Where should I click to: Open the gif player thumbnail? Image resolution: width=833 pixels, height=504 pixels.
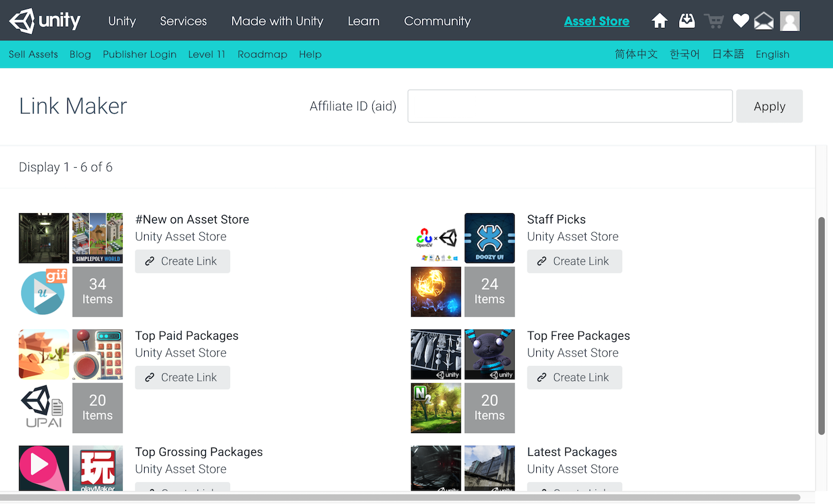(x=44, y=291)
